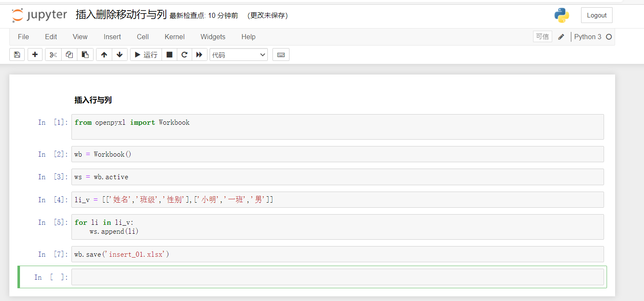Screen dimensions: 644x301
Task: Click the 运行 run button
Action: 145,54
